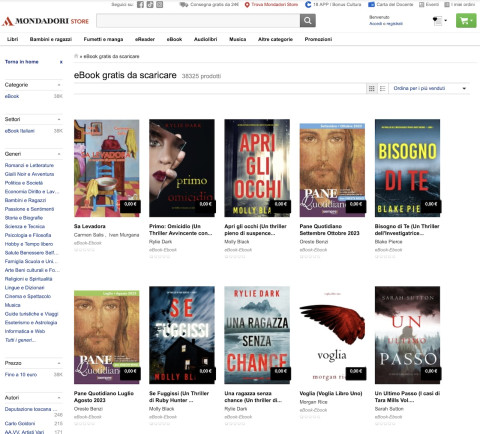Image resolution: width=480 pixels, height=434 pixels.
Task: Filter by 'Storia e Biografie' genre
Action: [24, 218]
